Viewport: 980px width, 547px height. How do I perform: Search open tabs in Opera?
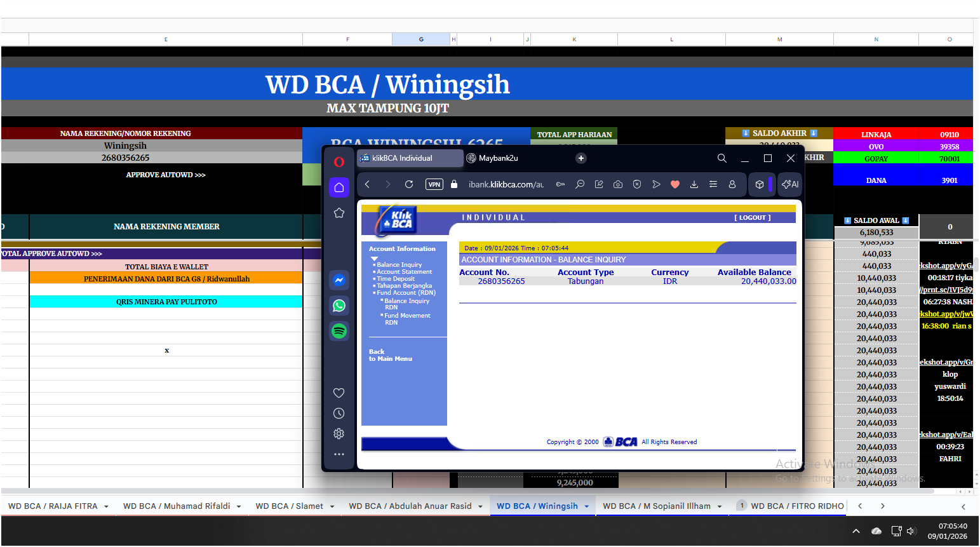click(x=722, y=158)
